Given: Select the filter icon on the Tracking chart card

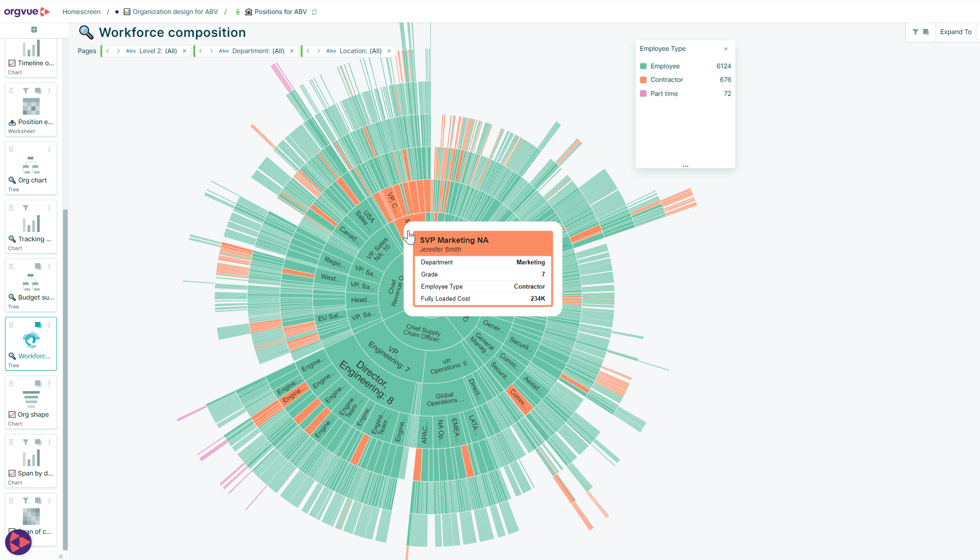Looking at the screenshot, I should (26, 208).
